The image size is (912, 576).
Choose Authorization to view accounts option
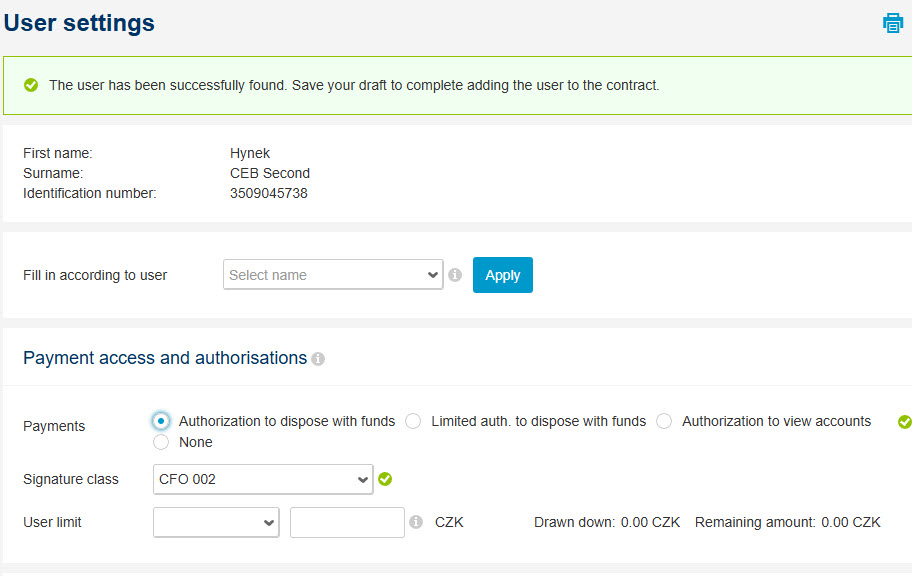[664, 421]
